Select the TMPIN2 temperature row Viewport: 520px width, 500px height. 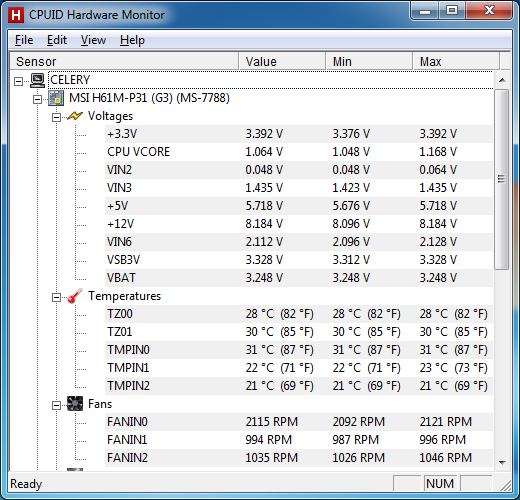point(299,386)
